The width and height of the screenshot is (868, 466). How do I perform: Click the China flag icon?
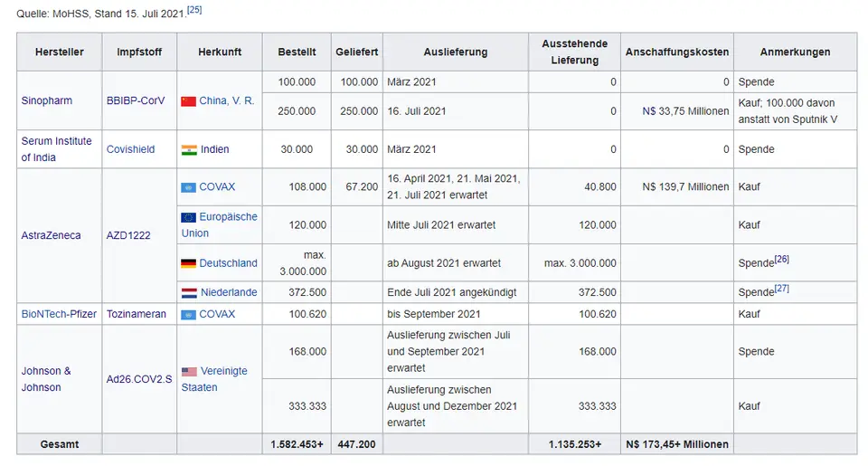(x=188, y=101)
